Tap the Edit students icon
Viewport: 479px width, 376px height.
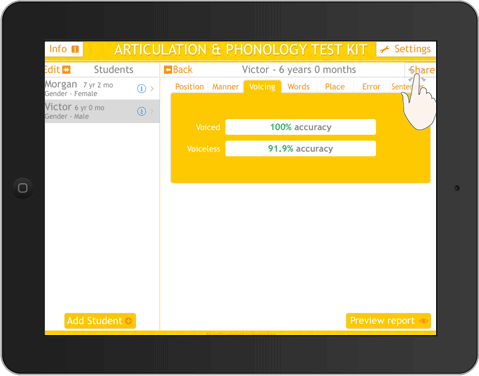(66, 70)
